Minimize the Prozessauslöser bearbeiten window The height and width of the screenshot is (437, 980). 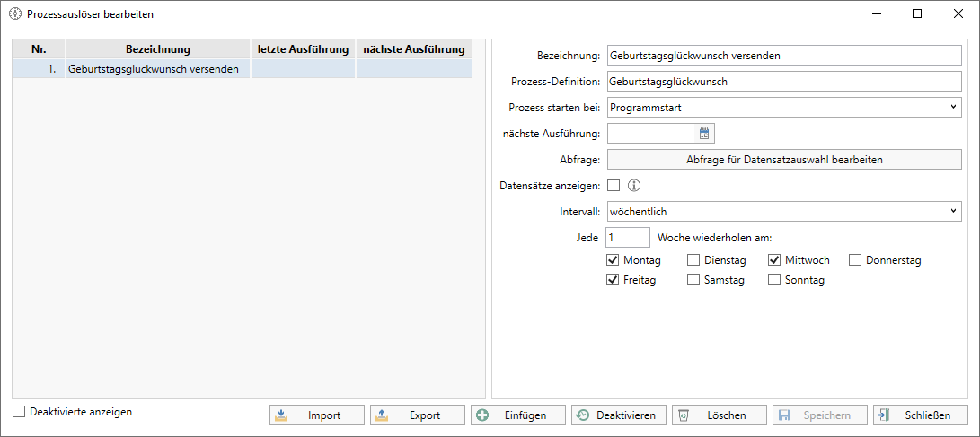point(876,13)
